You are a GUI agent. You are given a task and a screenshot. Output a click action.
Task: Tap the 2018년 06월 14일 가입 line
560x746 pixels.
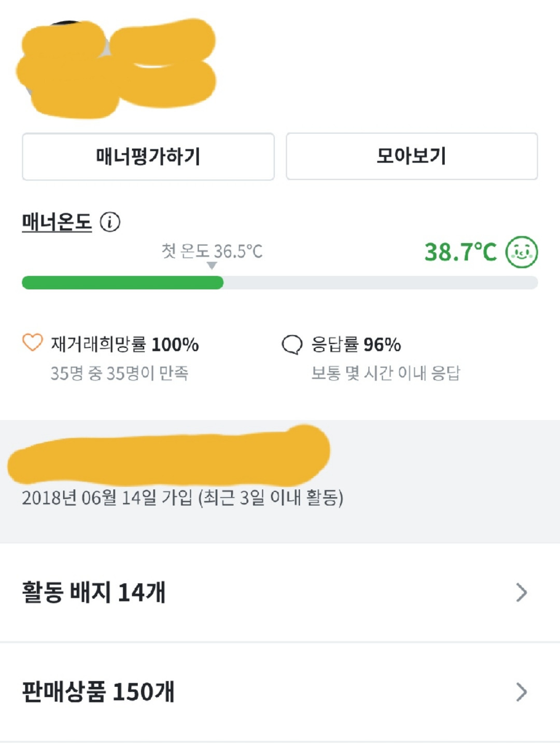(x=183, y=498)
